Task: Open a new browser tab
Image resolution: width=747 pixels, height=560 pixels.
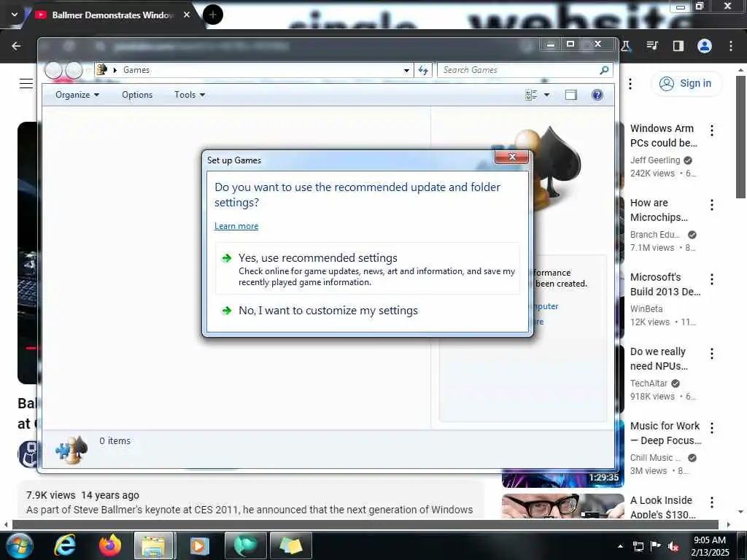Action: [212, 15]
